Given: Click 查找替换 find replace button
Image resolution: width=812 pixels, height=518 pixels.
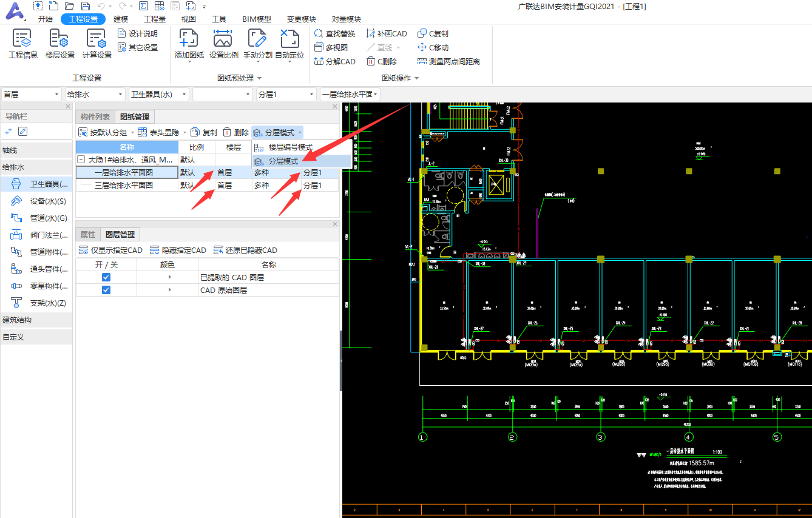Looking at the screenshot, I should (x=334, y=33).
